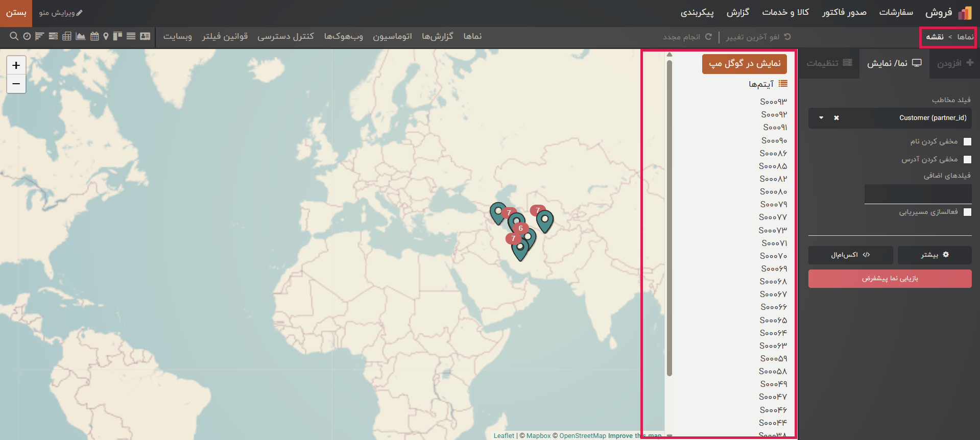Click the بازیابی نما پیشفرض button
This screenshot has height=440, width=980.
890,279
